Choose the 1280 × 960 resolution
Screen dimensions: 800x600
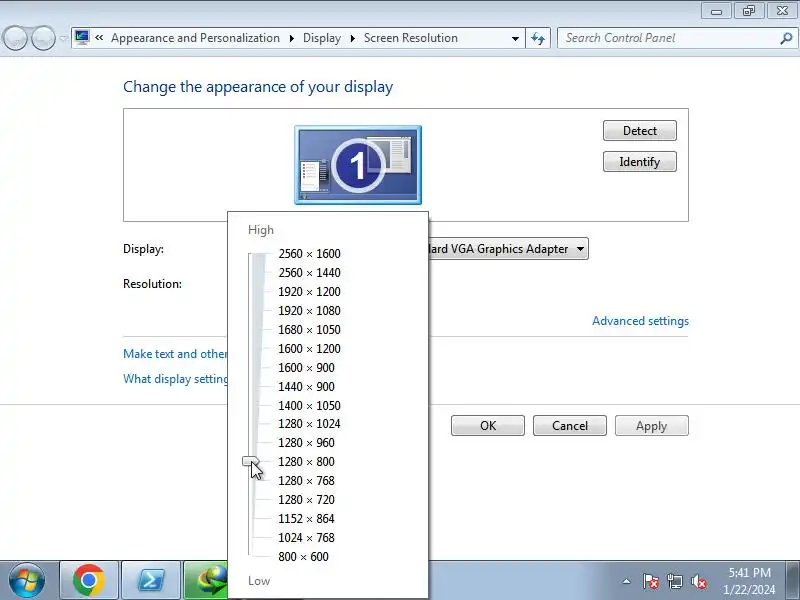coord(306,443)
